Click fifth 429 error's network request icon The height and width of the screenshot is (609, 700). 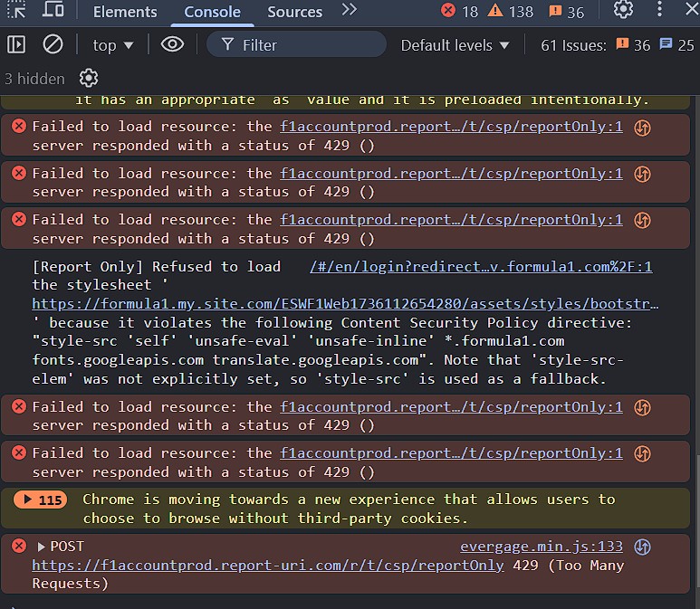coord(642,454)
